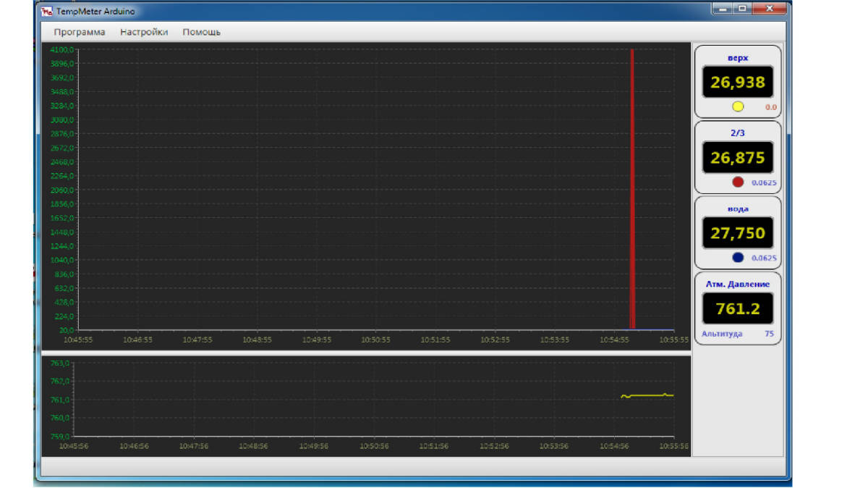
Task: Click the 0.0625 delta under вода
Action: point(764,258)
